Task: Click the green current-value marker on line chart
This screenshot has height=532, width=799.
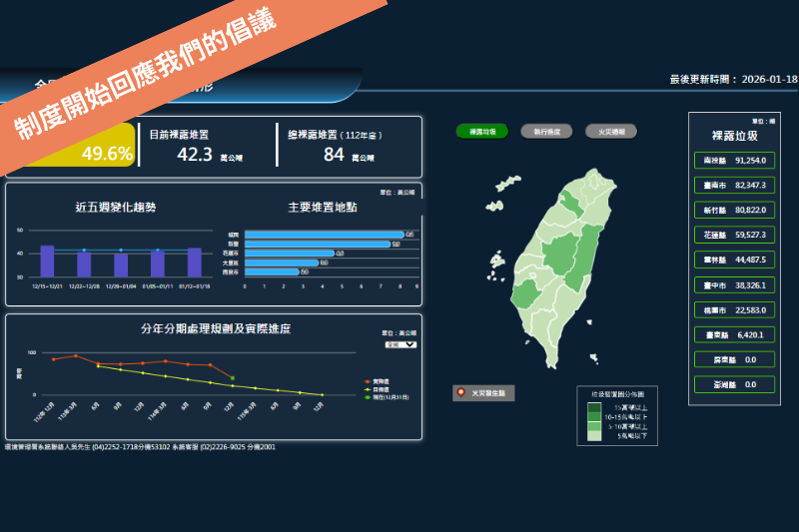Action: (233, 378)
